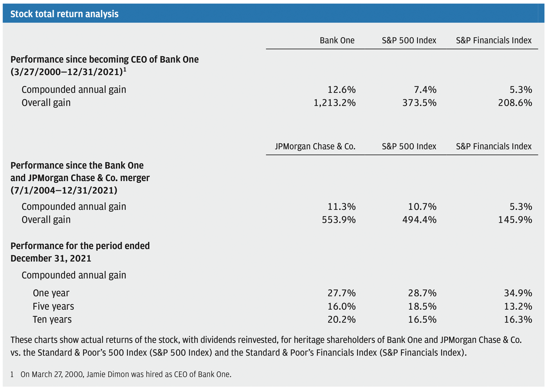Click the 12.6% compounded annual gain value
The width and height of the screenshot is (548, 392).
pos(341,90)
